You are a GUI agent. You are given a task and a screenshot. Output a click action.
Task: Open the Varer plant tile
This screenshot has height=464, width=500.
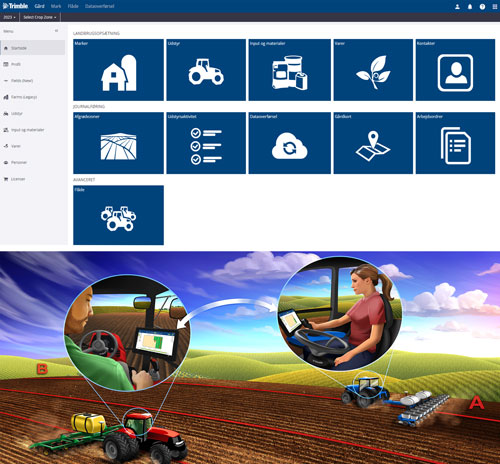pos(373,70)
